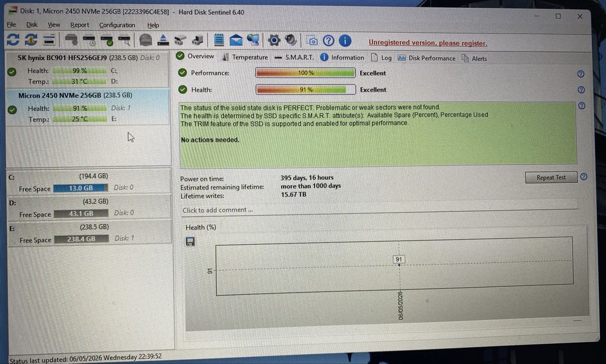Click the blue Refresh toolbar icon
Viewport: 606px width, 364px height.
[13, 39]
